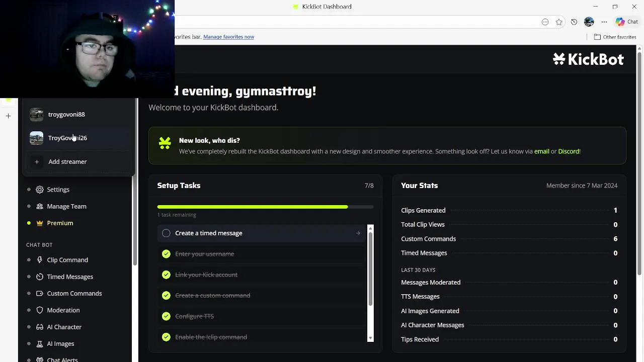Click the plus icon beside Add streamer
This screenshot has height=362, width=644.
(36, 161)
